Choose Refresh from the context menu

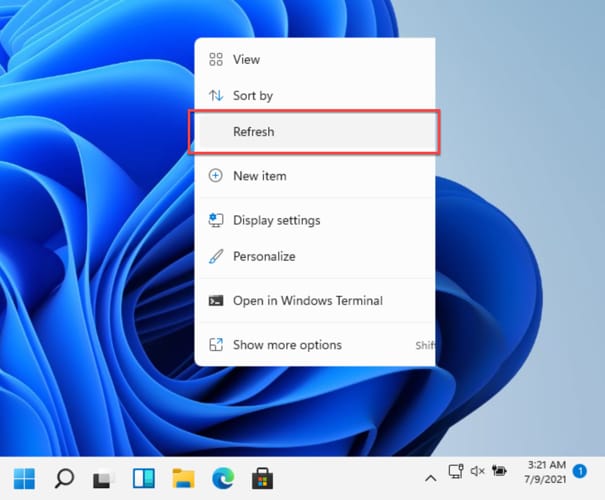[315, 132]
